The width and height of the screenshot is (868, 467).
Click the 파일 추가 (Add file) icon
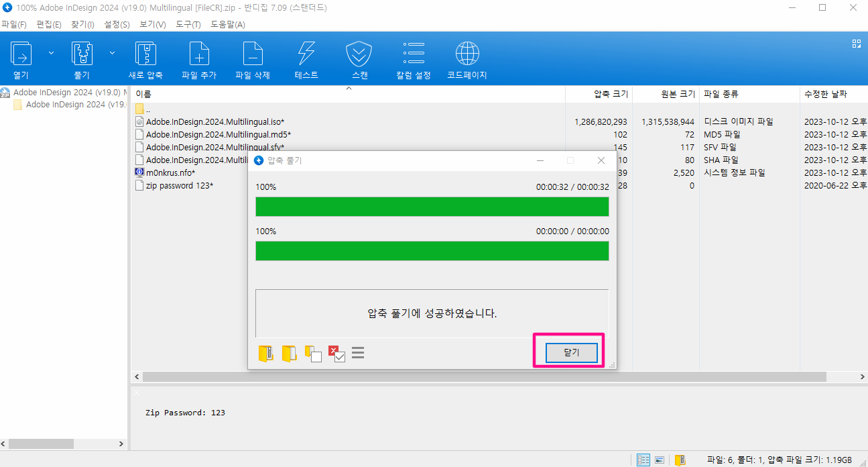pos(199,53)
